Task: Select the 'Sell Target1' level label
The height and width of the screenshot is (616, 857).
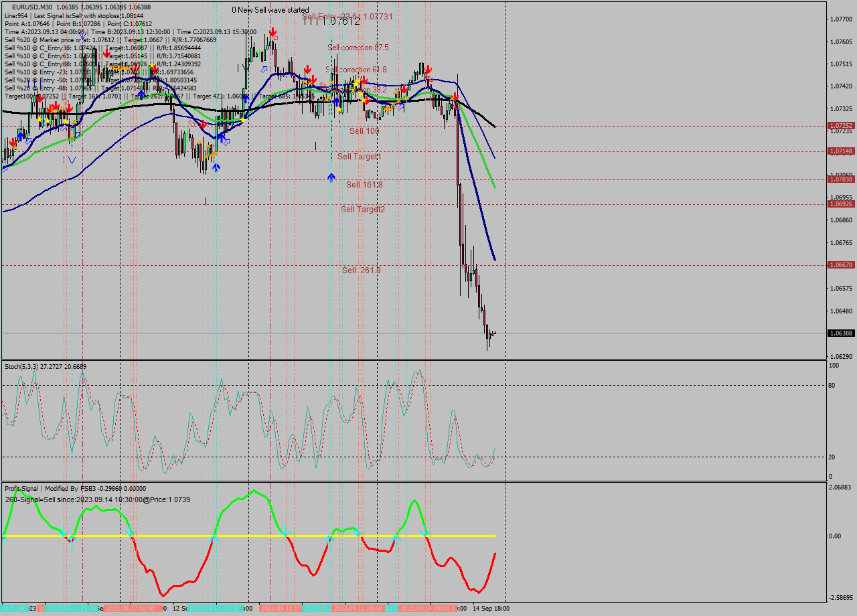Action: tap(359, 157)
